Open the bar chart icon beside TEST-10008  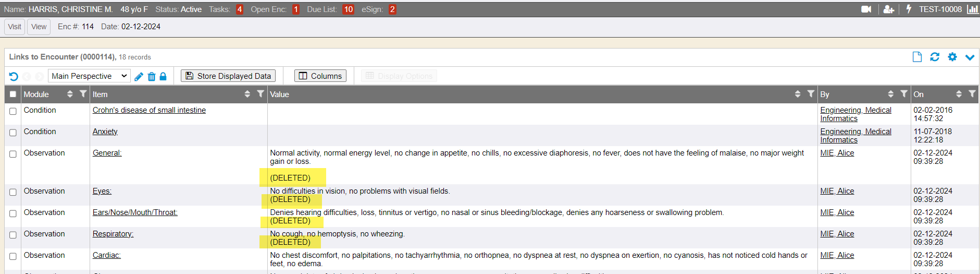(972, 9)
